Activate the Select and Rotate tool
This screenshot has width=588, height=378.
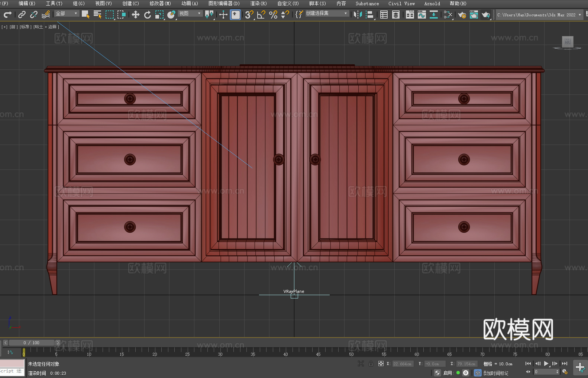click(148, 14)
